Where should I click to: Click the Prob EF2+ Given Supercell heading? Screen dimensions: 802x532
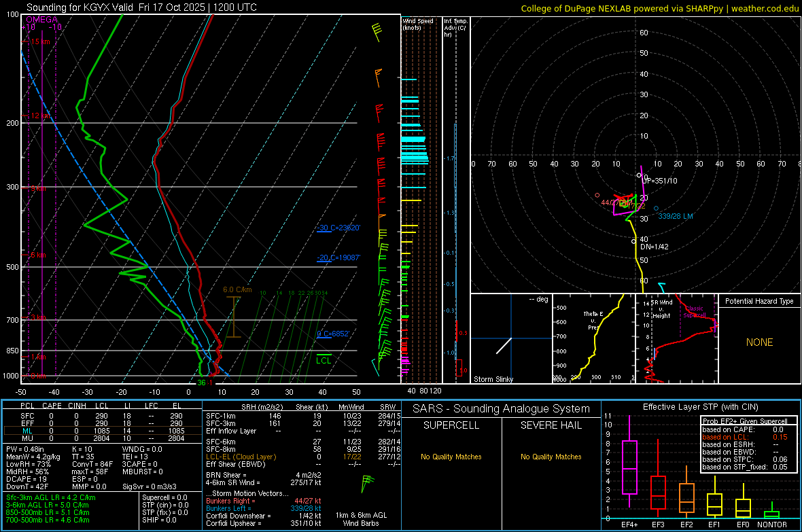tap(745, 421)
